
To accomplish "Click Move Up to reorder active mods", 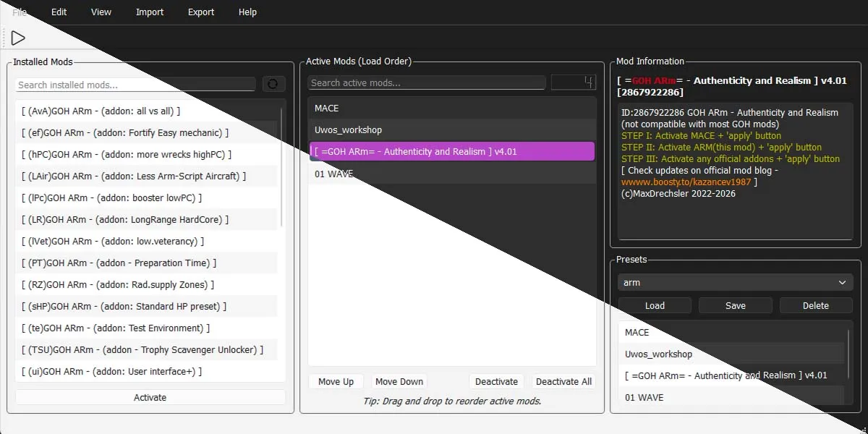I will point(336,381).
